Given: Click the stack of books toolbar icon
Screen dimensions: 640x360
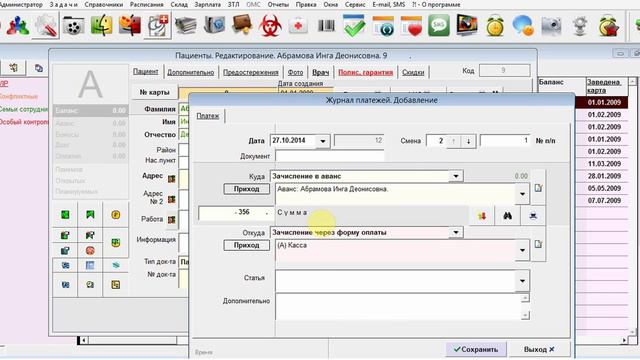Looking at the screenshot, I should [x=186, y=26].
